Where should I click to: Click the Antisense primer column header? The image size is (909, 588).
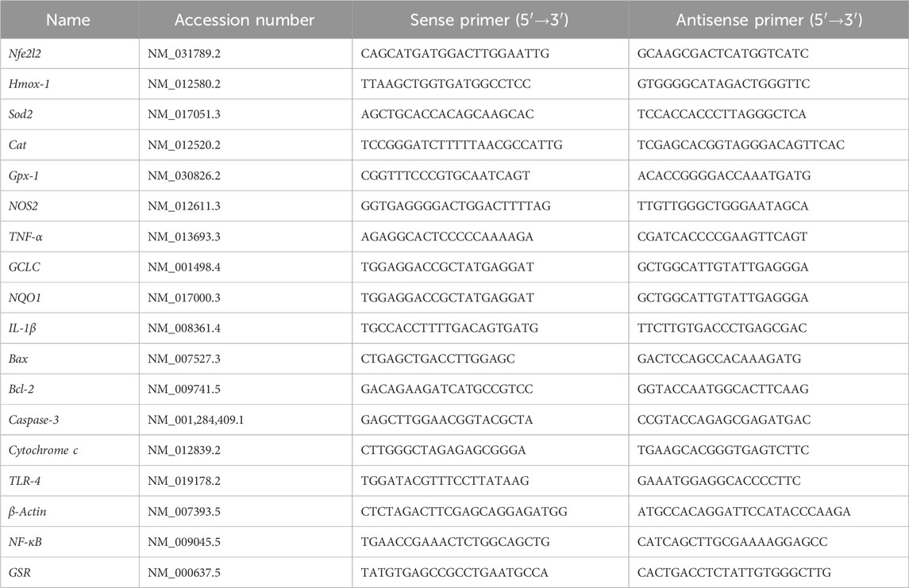pos(768,20)
